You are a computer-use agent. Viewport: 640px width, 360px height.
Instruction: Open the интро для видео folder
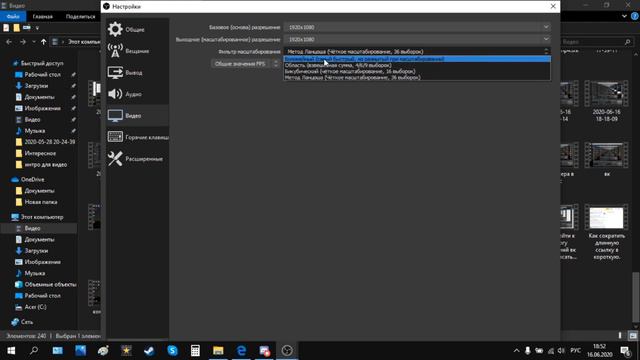point(41,165)
